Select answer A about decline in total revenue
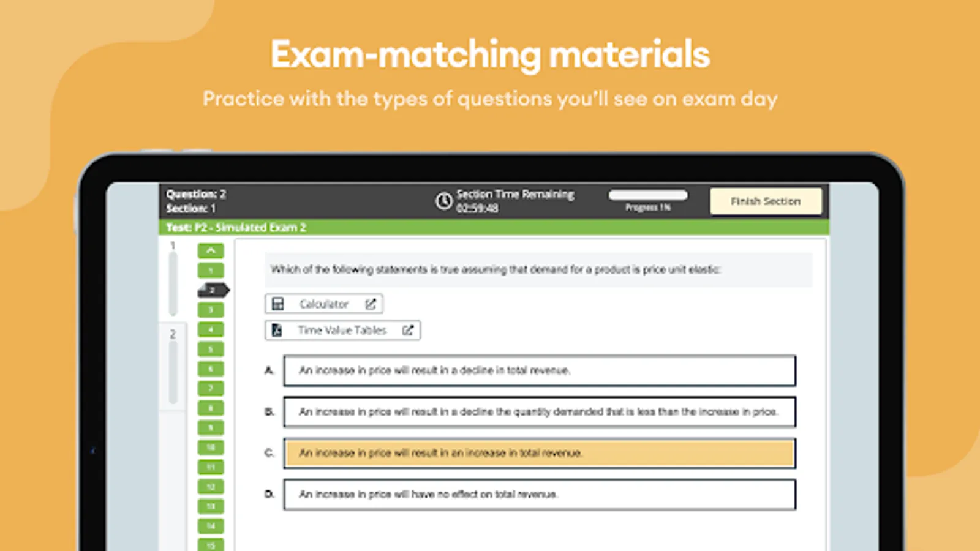This screenshot has height=551, width=980. [x=539, y=370]
